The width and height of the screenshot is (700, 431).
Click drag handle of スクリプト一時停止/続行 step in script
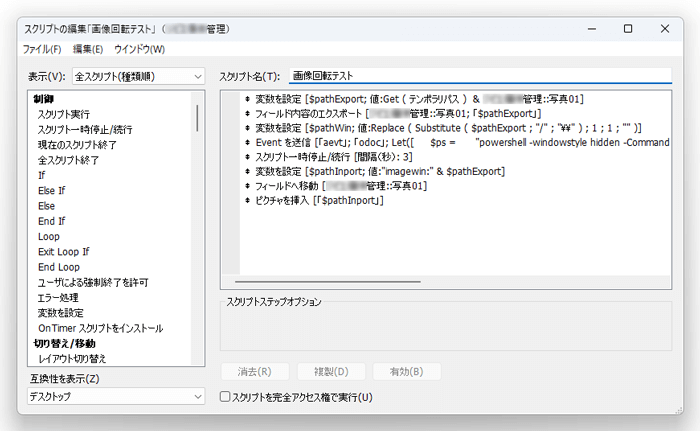coord(247,157)
